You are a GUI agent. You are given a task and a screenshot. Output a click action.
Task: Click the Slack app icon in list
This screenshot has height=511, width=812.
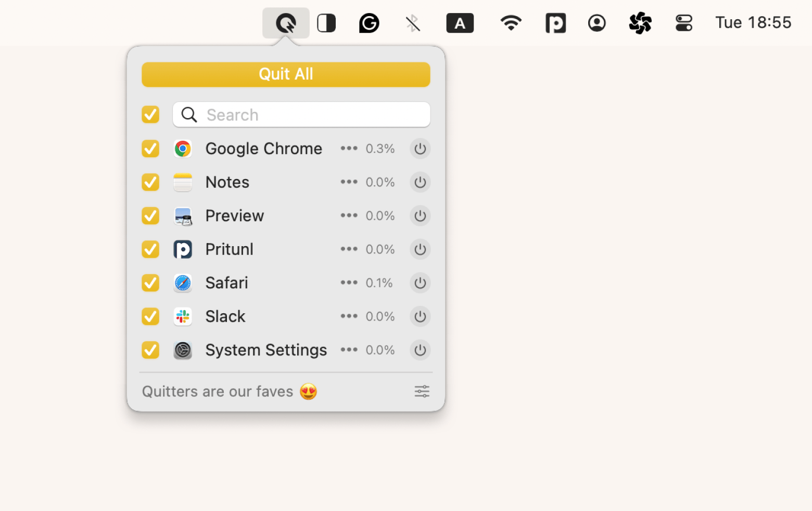tap(183, 316)
